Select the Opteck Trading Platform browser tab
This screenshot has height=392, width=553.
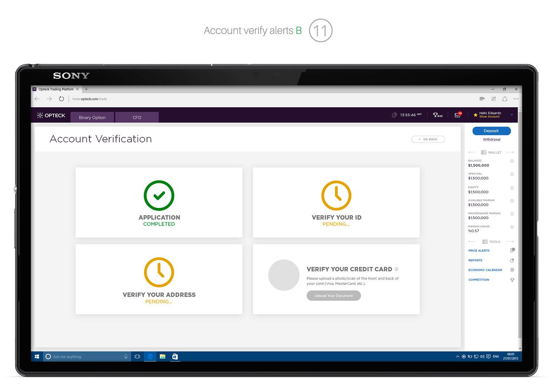56,89
